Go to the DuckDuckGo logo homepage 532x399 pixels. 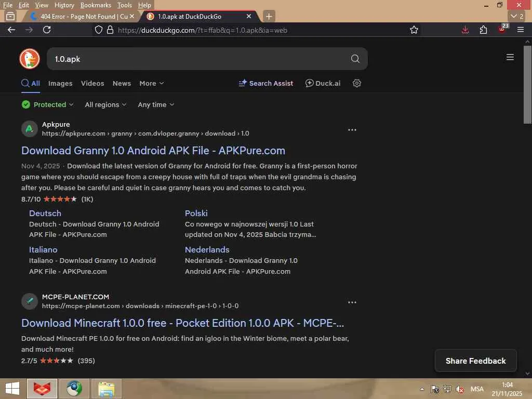pyautogui.click(x=30, y=59)
